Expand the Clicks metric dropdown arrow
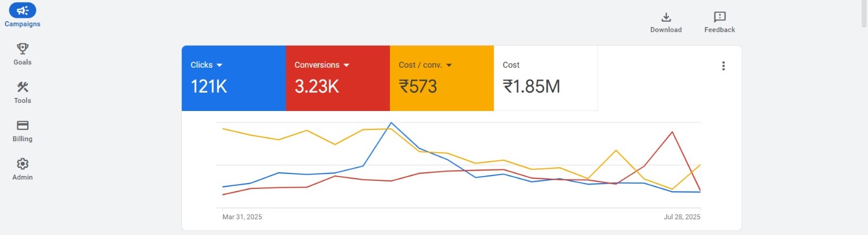Viewport: 868px width, 235px height. click(x=220, y=65)
